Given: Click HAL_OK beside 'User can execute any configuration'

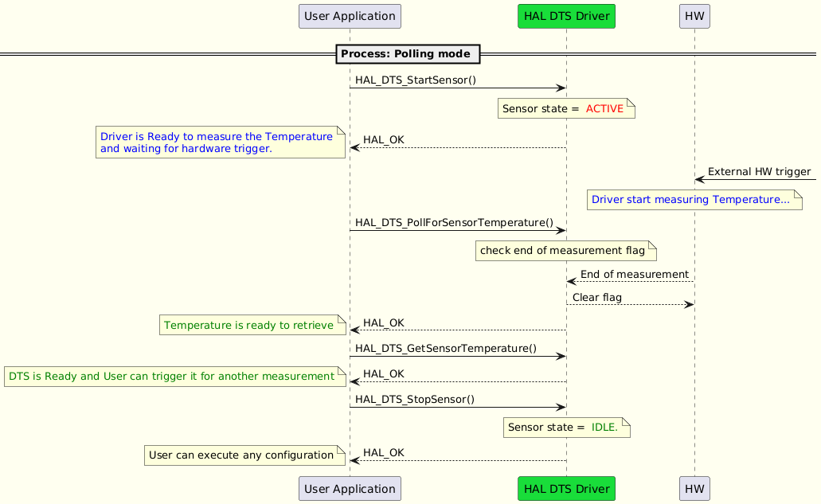Looking at the screenshot, I should pos(384,453).
